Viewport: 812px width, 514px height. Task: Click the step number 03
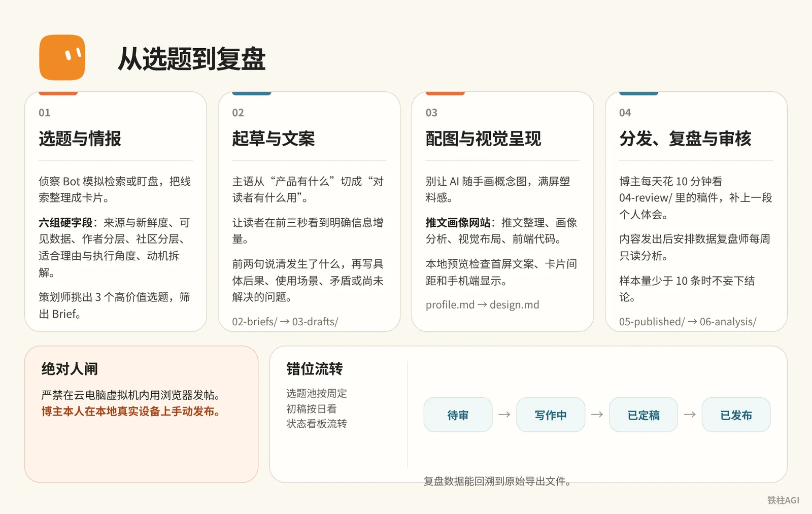tap(431, 113)
